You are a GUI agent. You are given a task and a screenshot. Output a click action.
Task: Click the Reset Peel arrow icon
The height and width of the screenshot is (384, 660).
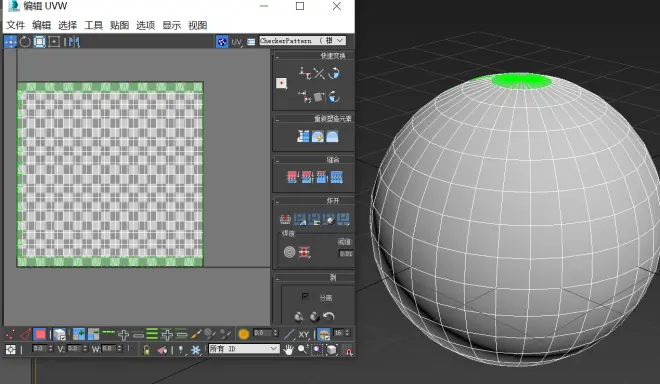click(329, 316)
